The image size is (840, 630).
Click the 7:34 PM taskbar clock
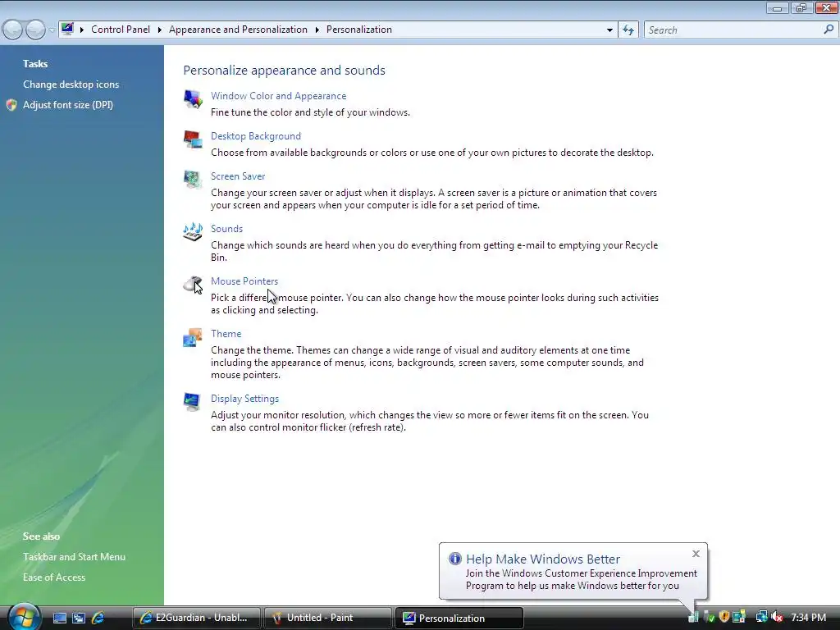(808, 618)
